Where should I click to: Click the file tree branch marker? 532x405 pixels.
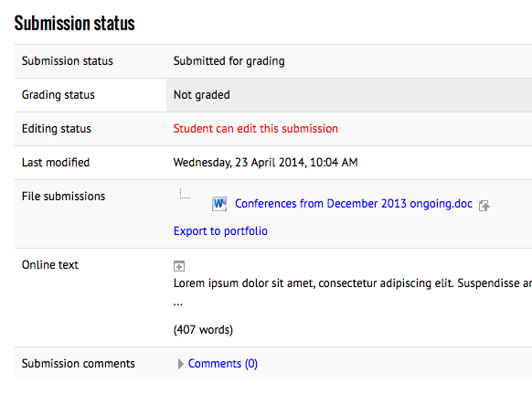[x=185, y=193]
